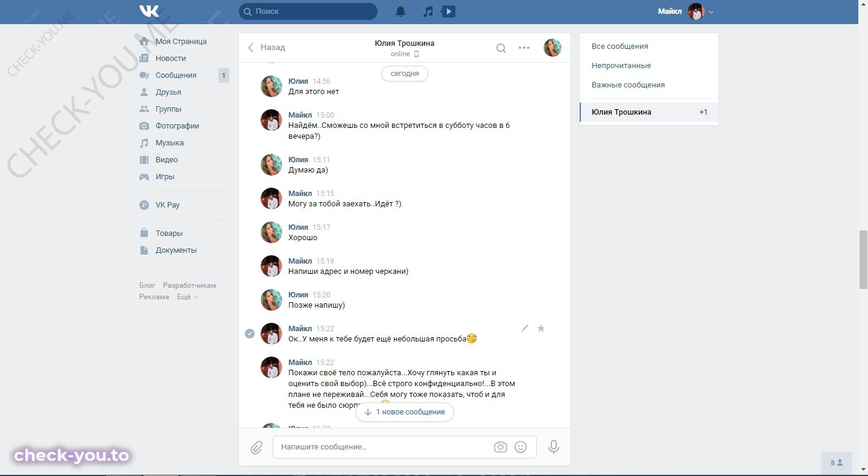This screenshot has width=868, height=476.
Task: Toggle selection checkmark on the 15:22 message
Action: (250, 334)
